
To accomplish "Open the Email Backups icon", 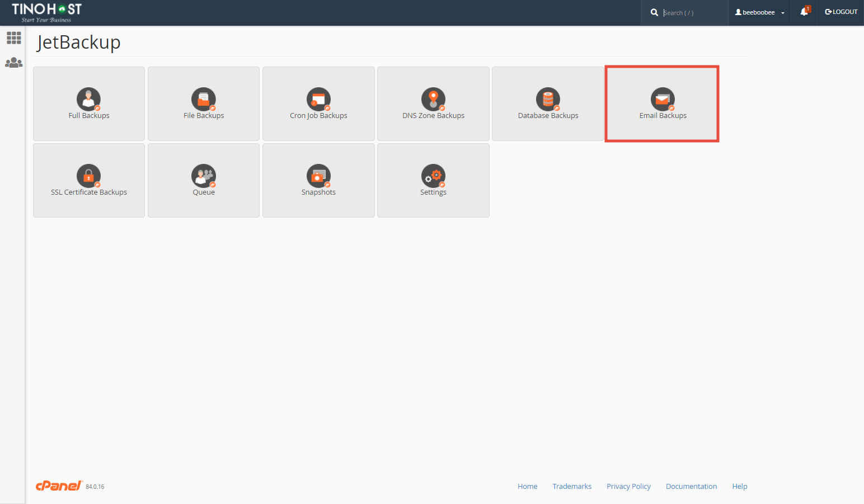I will point(663,100).
